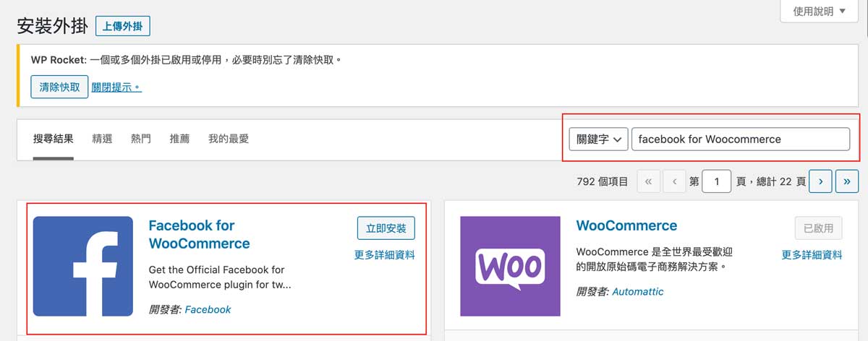Jump to last page of results
The height and width of the screenshot is (341, 868).
[847, 181]
